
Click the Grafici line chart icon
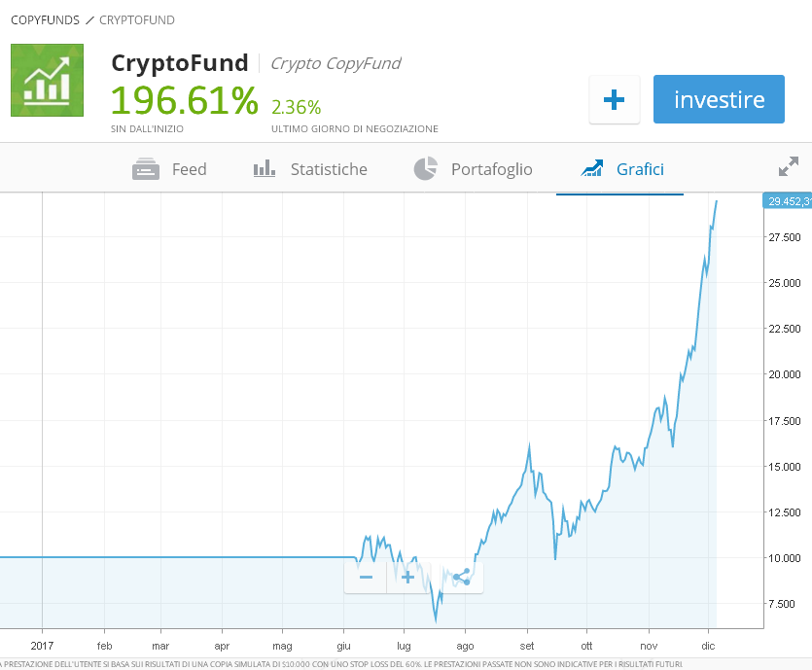[x=591, y=169]
